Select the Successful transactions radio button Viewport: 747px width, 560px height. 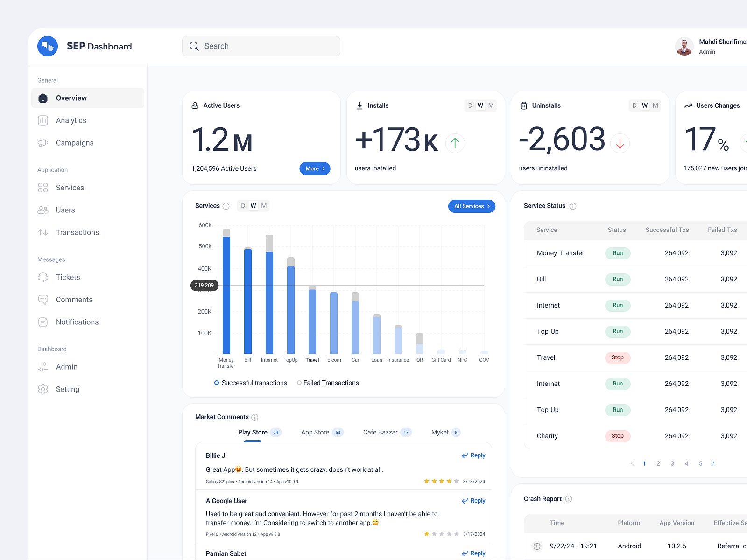pos(216,383)
